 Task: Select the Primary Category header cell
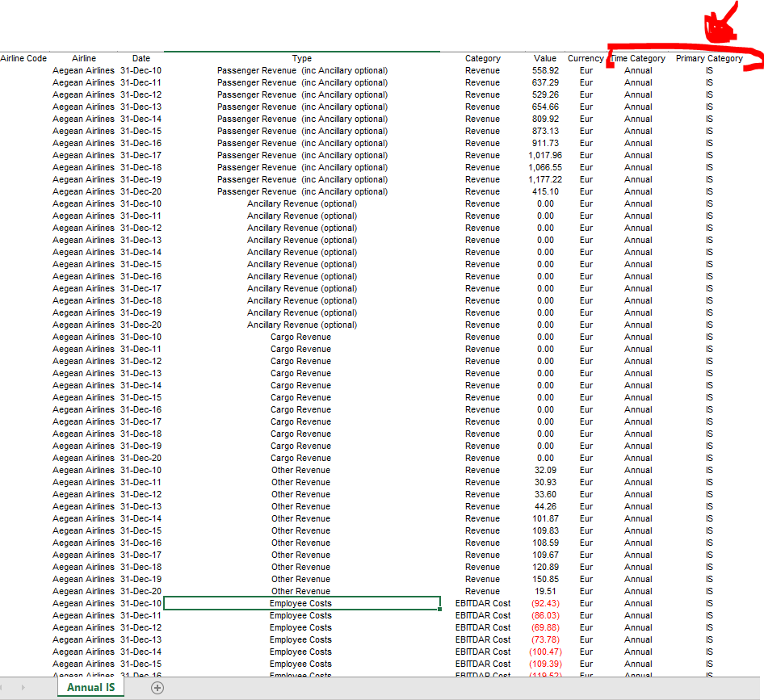(x=709, y=58)
